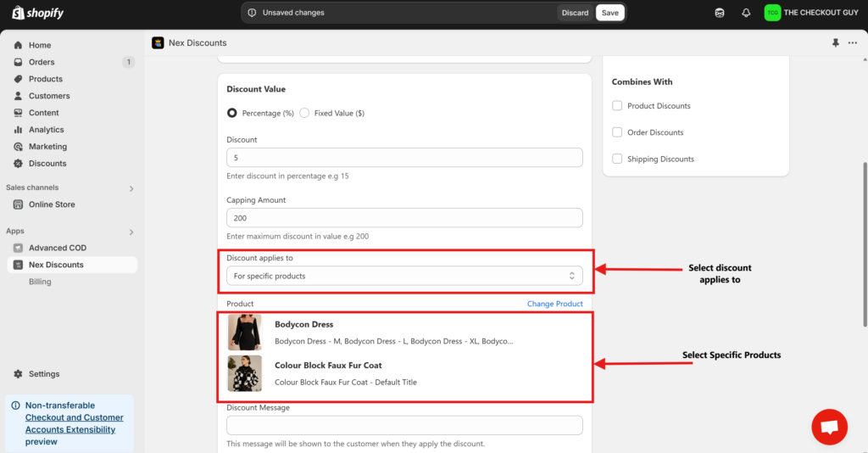
Task: Click the Discount Message input field
Action: click(404, 425)
